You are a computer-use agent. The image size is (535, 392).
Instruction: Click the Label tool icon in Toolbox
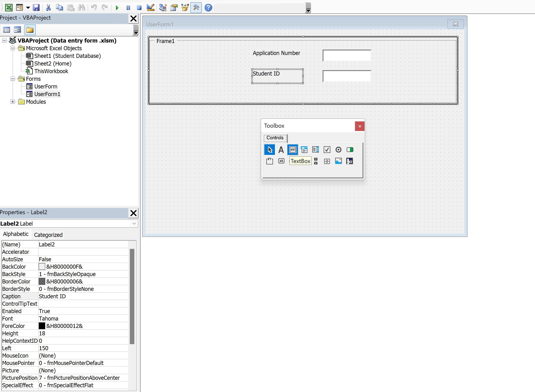pyautogui.click(x=281, y=149)
